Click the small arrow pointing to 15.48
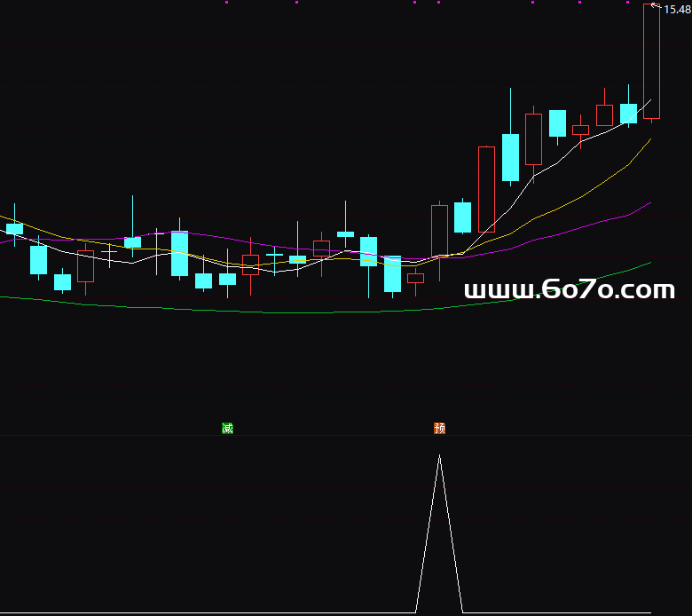692x616 pixels. (x=656, y=6)
